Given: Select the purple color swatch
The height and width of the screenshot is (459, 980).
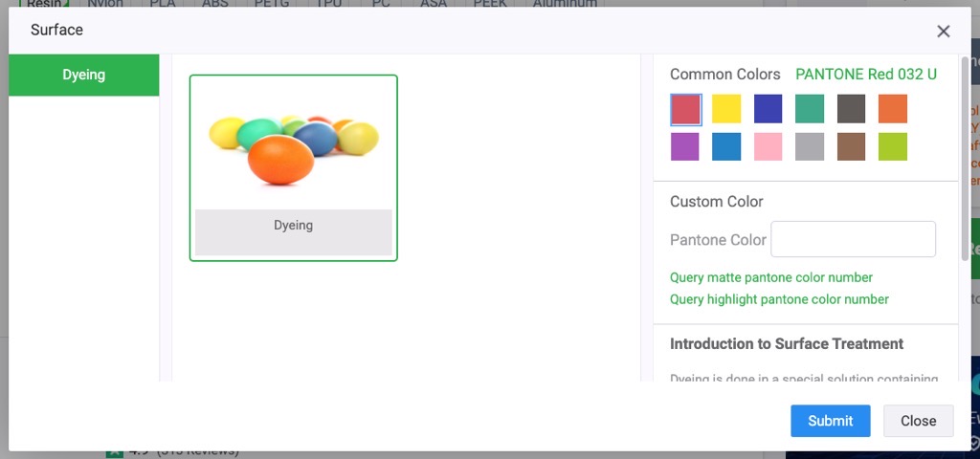Looking at the screenshot, I should point(685,146).
